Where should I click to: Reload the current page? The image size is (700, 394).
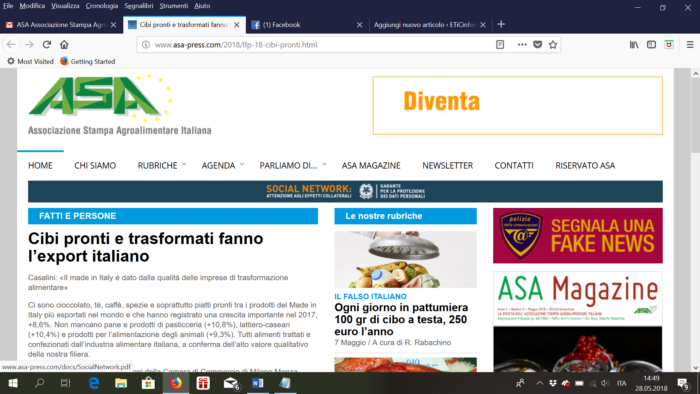pyautogui.click(x=46, y=45)
